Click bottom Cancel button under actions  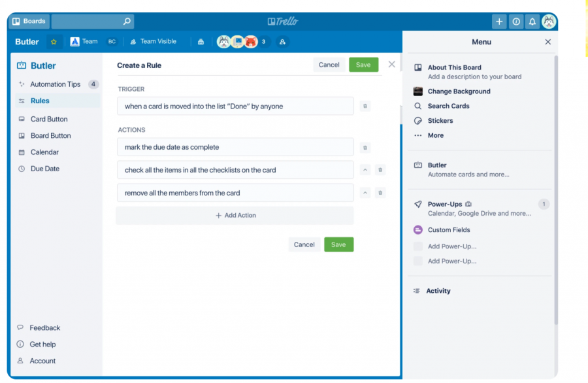304,244
